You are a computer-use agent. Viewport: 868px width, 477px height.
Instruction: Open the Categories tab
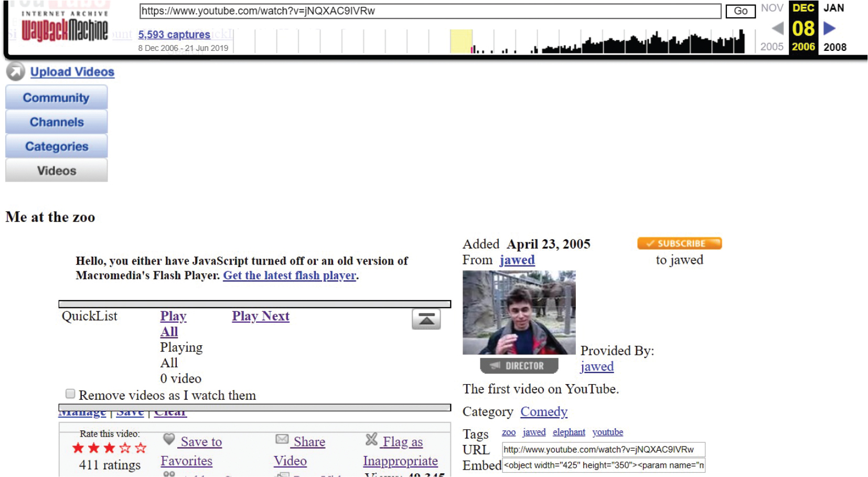coord(57,146)
